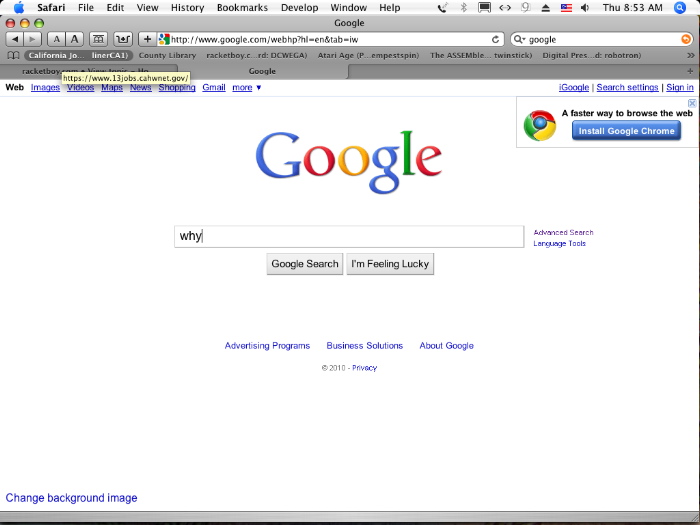700x525 pixels.
Task: Open the County Library bookmark
Action: (x=167, y=55)
